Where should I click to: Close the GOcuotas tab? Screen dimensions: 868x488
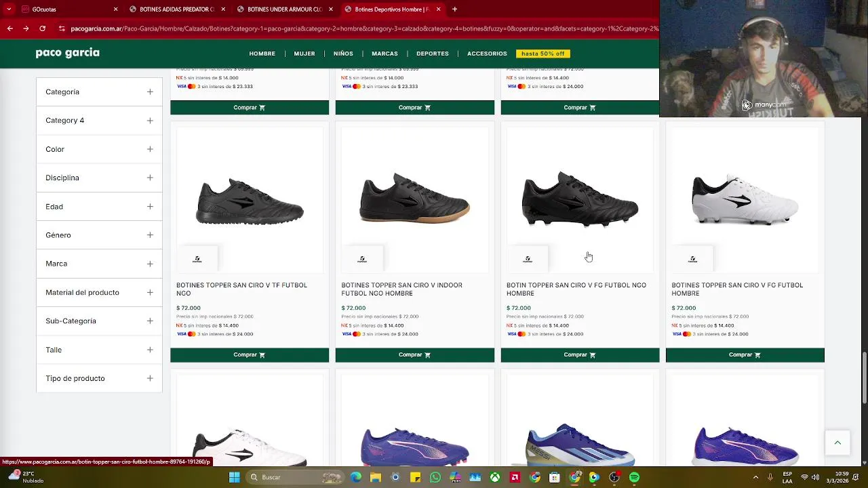coord(115,9)
